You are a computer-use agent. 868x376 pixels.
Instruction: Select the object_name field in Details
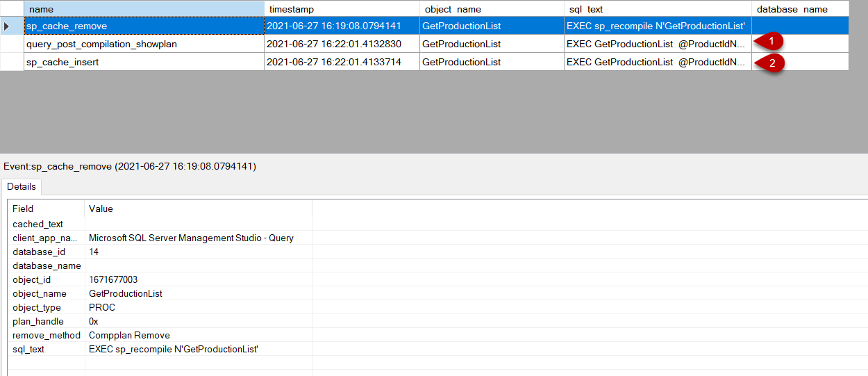(40, 293)
